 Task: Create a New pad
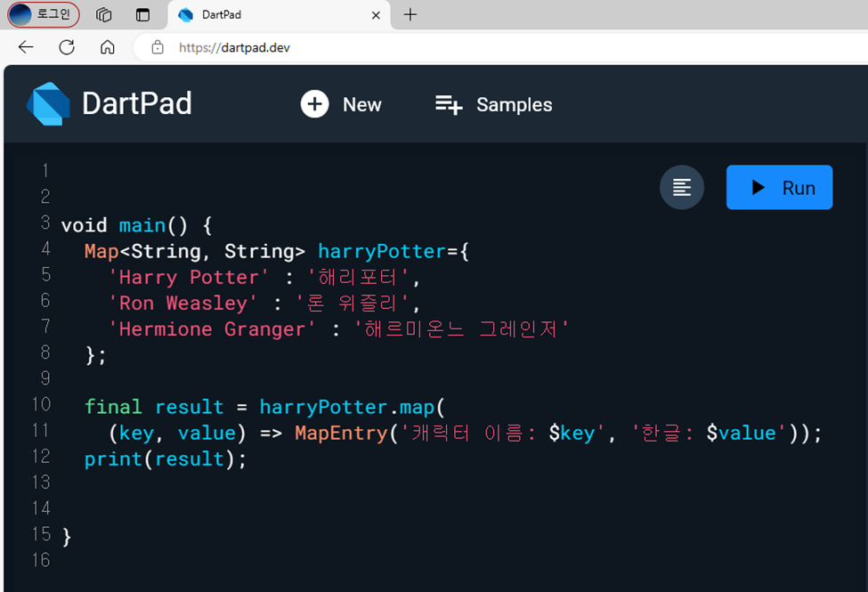[x=341, y=104]
